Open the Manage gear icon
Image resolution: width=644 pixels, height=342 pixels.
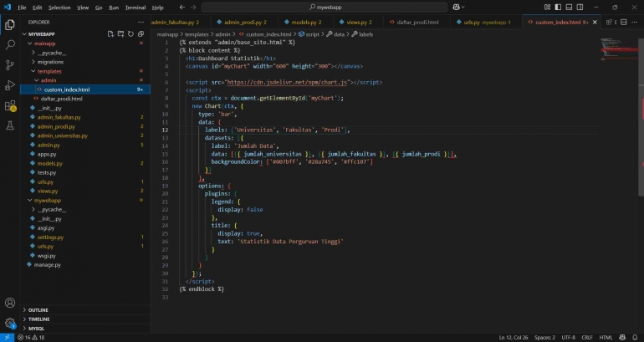pyautogui.click(x=10, y=323)
